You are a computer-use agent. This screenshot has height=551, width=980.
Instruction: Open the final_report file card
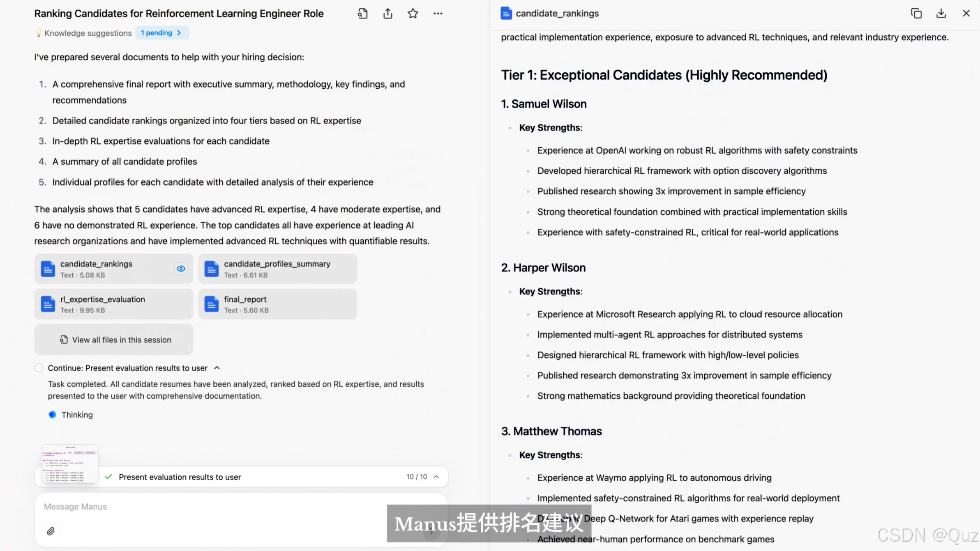(x=277, y=304)
